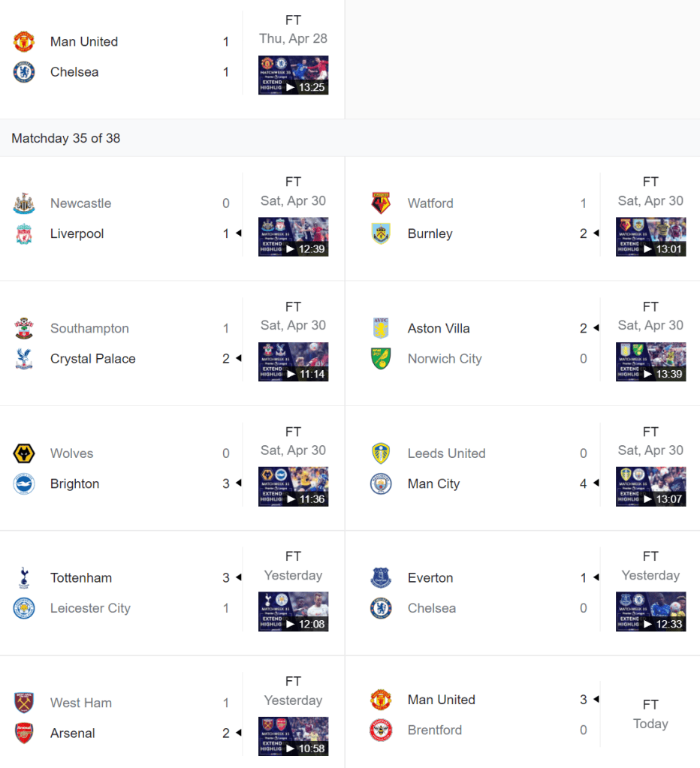The width and height of the screenshot is (700, 768).
Task: Click the Wolves club crest icon
Action: pyautogui.click(x=24, y=453)
